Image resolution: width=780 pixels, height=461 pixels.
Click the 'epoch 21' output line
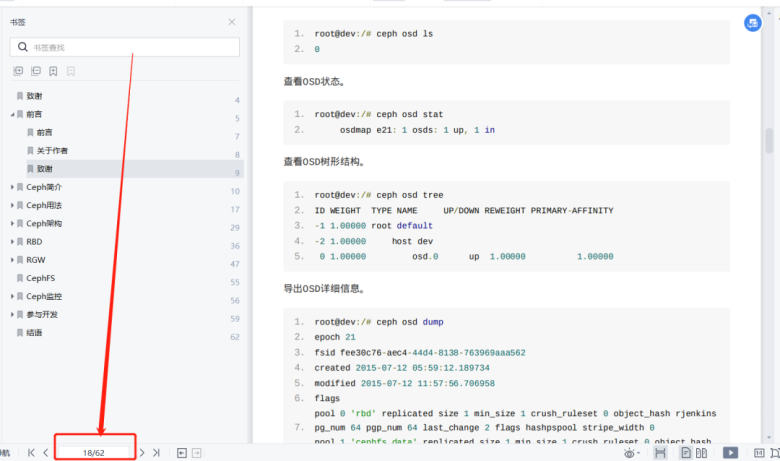(x=335, y=337)
